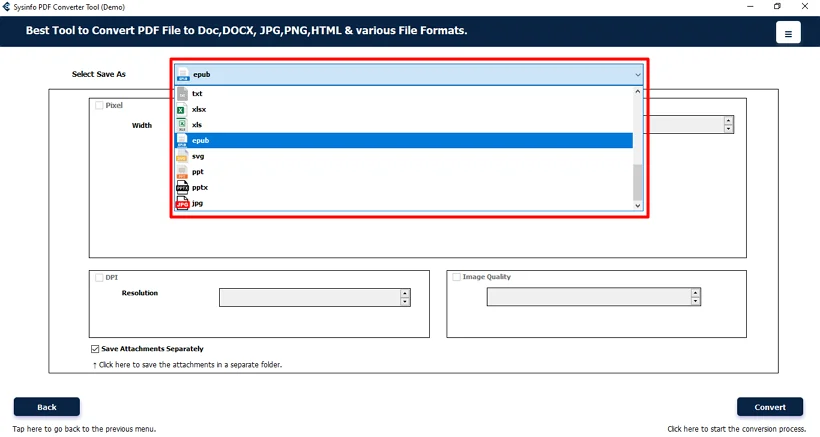Click the 'start the conversion process' hint

click(x=736, y=429)
